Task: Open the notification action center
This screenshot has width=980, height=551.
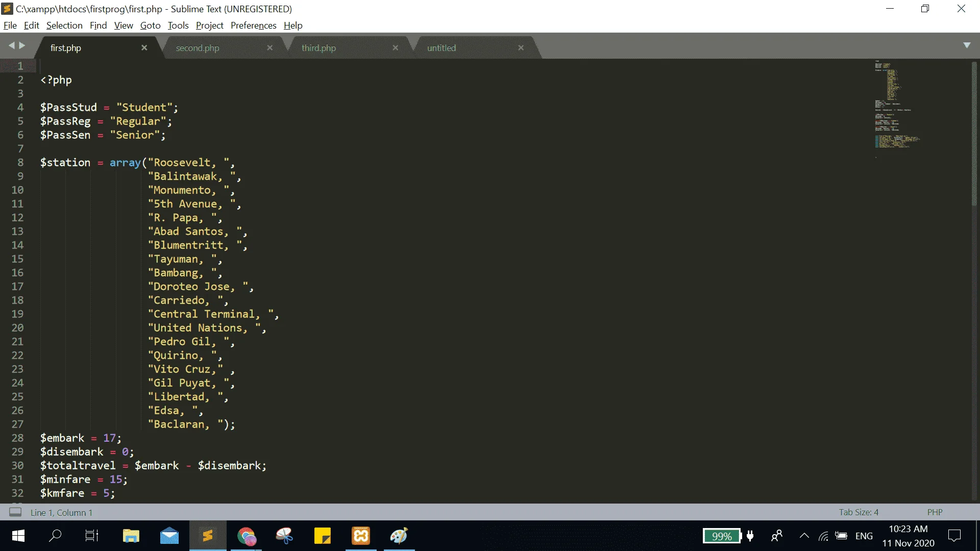Action: coord(954,536)
